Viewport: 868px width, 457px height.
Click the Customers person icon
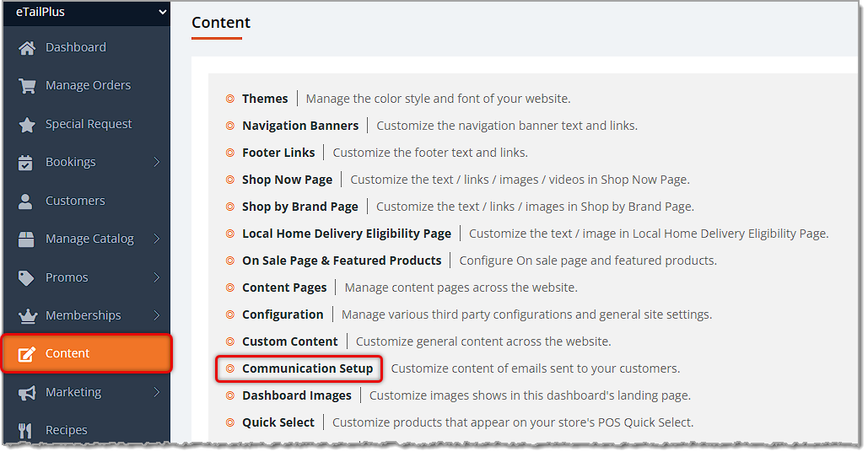(x=25, y=201)
